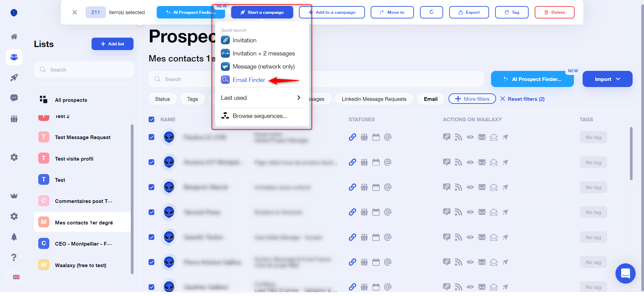Uncheck the fifth prospect row checkbox
Image resolution: width=644 pixels, height=296 pixels.
pos(152,237)
